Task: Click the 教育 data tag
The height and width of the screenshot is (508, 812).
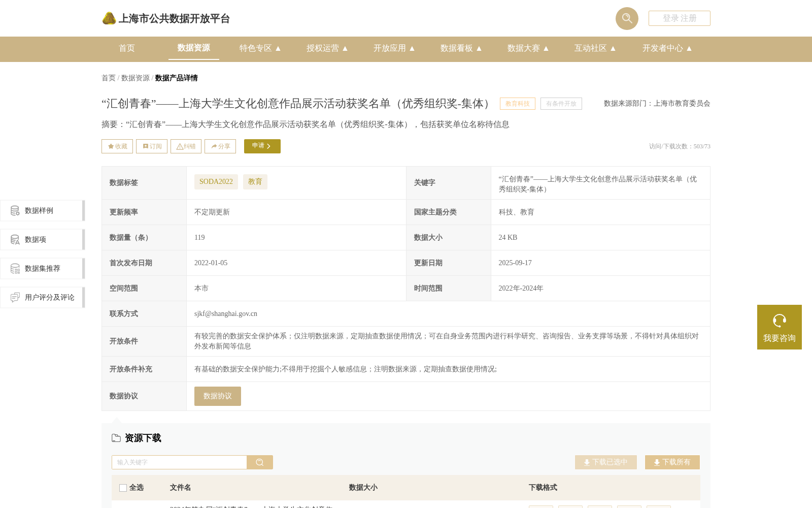Action: click(255, 182)
